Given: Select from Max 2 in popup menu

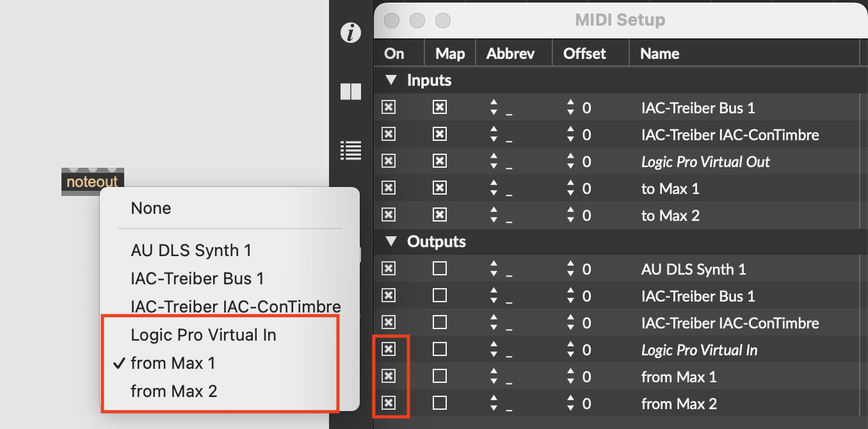Looking at the screenshot, I should (x=174, y=391).
